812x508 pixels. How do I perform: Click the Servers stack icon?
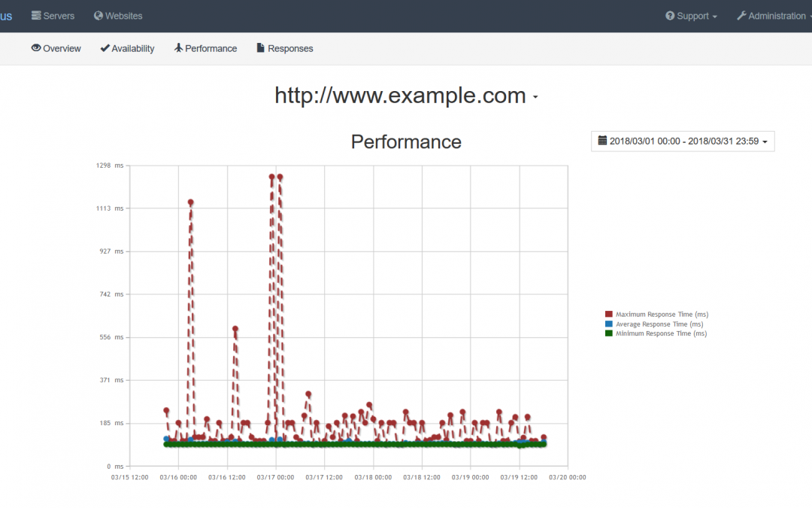click(36, 16)
